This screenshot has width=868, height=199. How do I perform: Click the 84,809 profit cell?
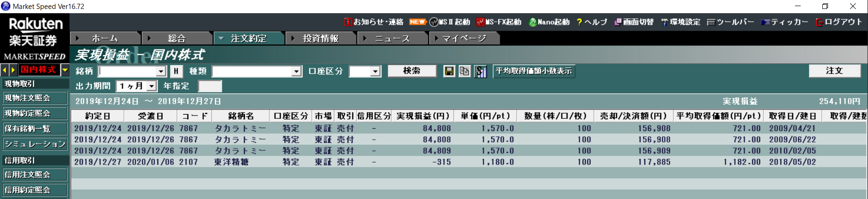pos(437,151)
